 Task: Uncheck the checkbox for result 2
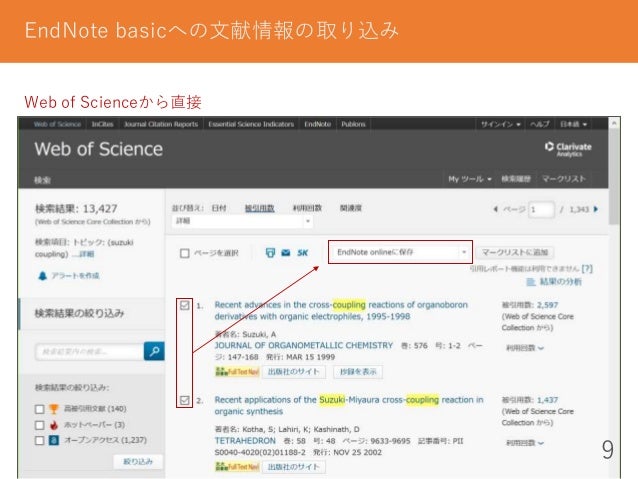[185, 400]
